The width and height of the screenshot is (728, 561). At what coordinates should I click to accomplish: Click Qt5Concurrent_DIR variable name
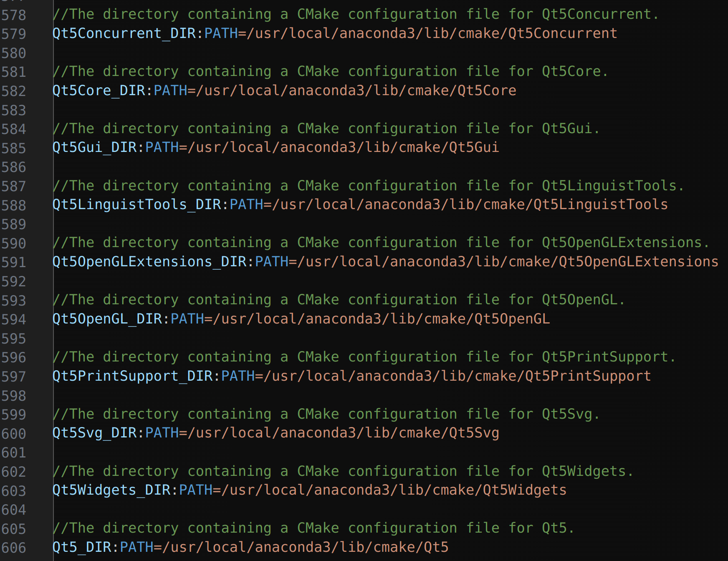124,33
